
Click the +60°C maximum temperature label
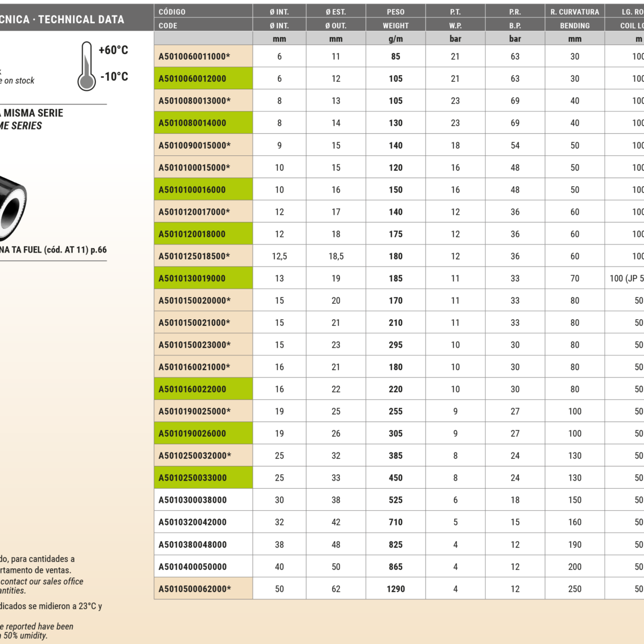click(x=113, y=50)
